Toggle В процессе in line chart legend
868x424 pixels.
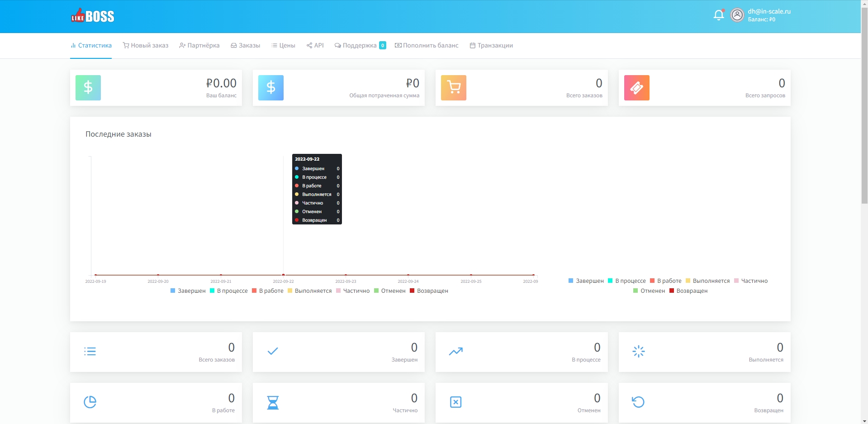pos(229,291)
